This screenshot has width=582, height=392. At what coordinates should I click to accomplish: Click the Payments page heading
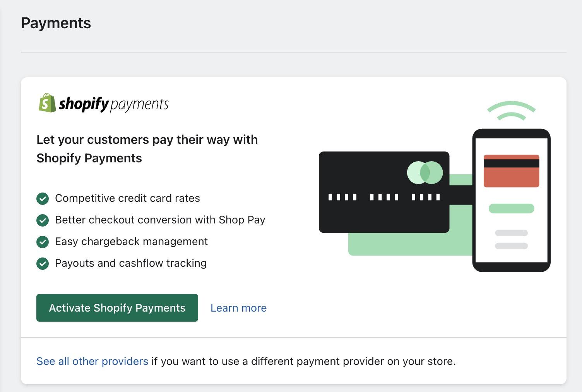point(56,23)
